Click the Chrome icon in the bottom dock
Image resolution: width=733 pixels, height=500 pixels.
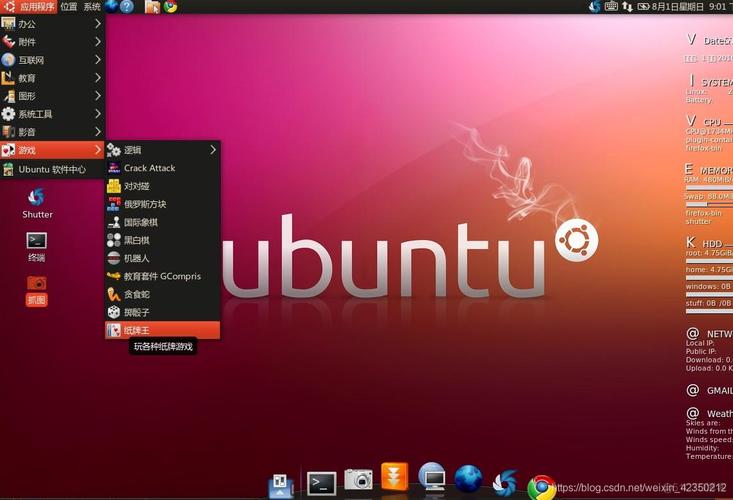(541, 486)
